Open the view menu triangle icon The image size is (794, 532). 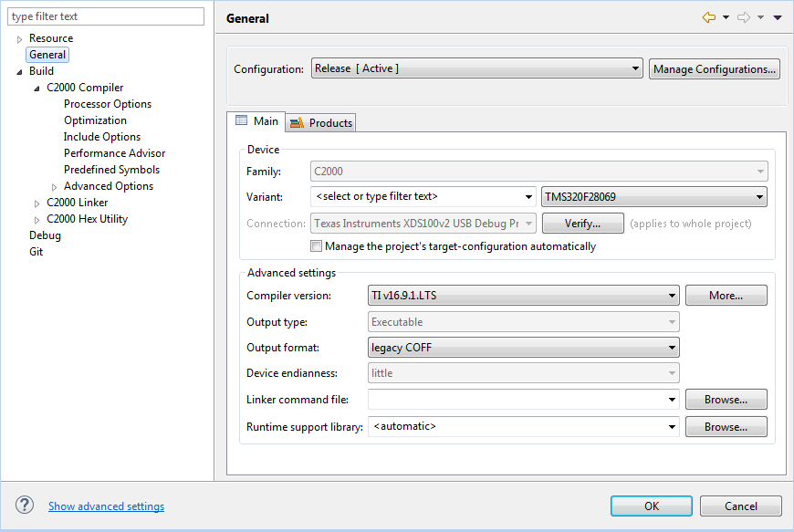pyautogui.click(x=778, y=17)
